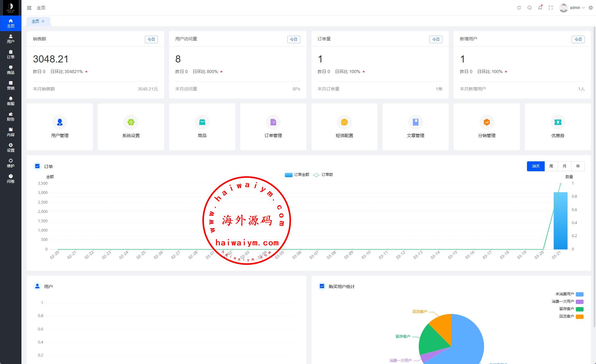Click the notification bell icon

(x=540, y=8)
